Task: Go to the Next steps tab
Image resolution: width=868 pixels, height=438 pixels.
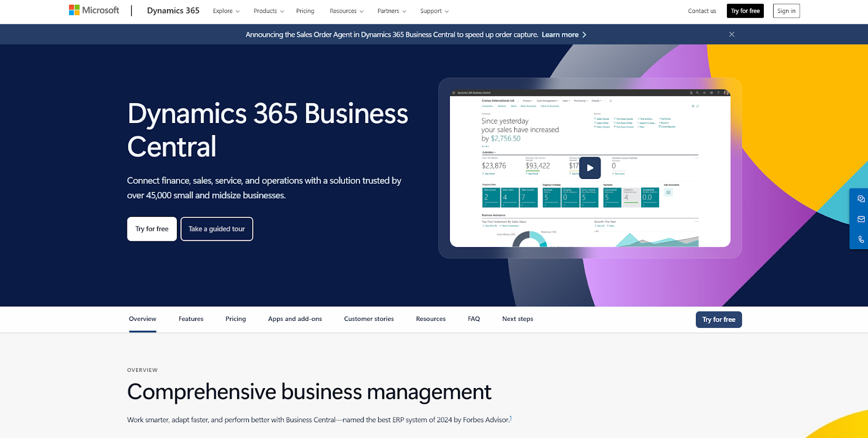Action: click(x=518, y=319)
